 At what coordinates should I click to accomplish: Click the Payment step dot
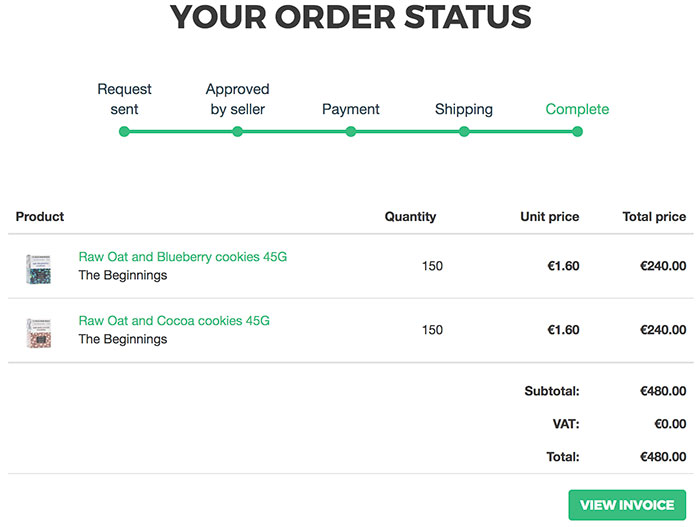(351, 132)
